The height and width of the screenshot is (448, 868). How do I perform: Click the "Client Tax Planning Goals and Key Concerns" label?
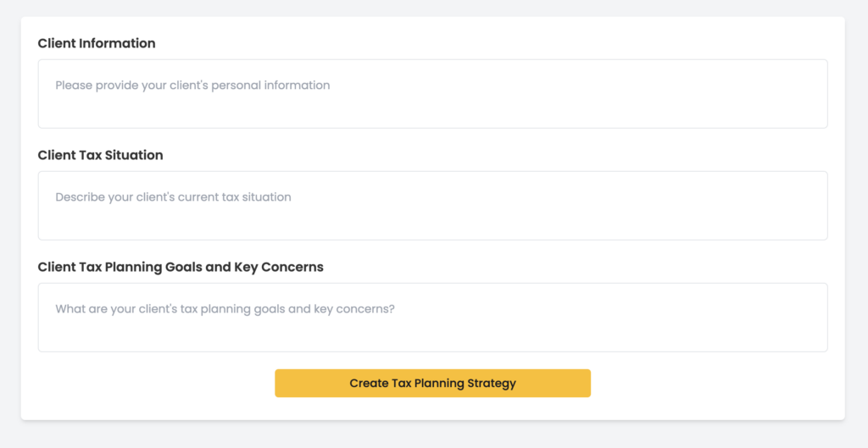pos(181,267)
